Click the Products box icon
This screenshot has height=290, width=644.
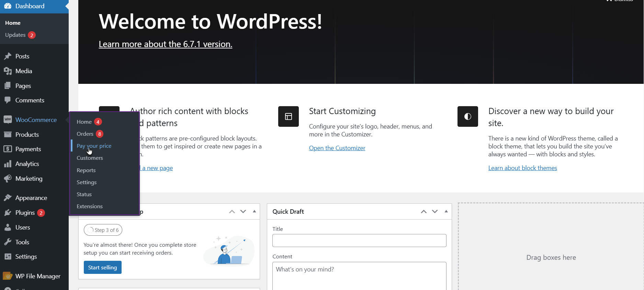click(8, 134)
